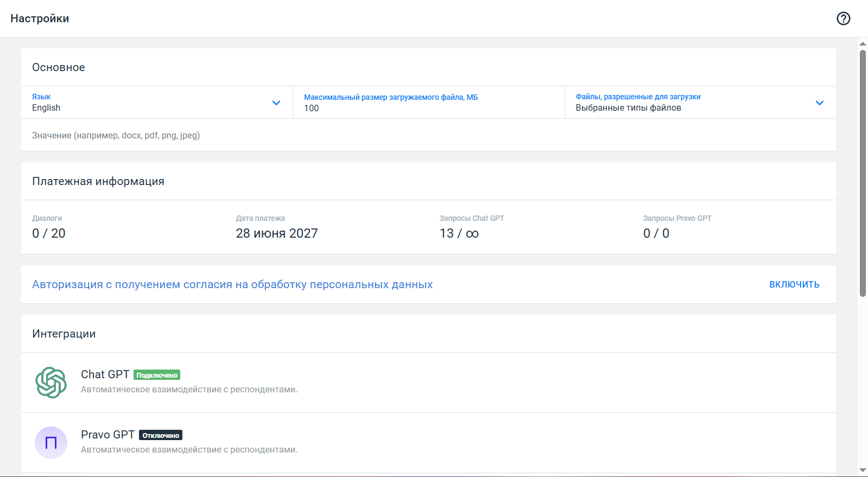Open the personal data consent authorization link
This screenshot has width=868, height=477.
(x=232, y=284)
